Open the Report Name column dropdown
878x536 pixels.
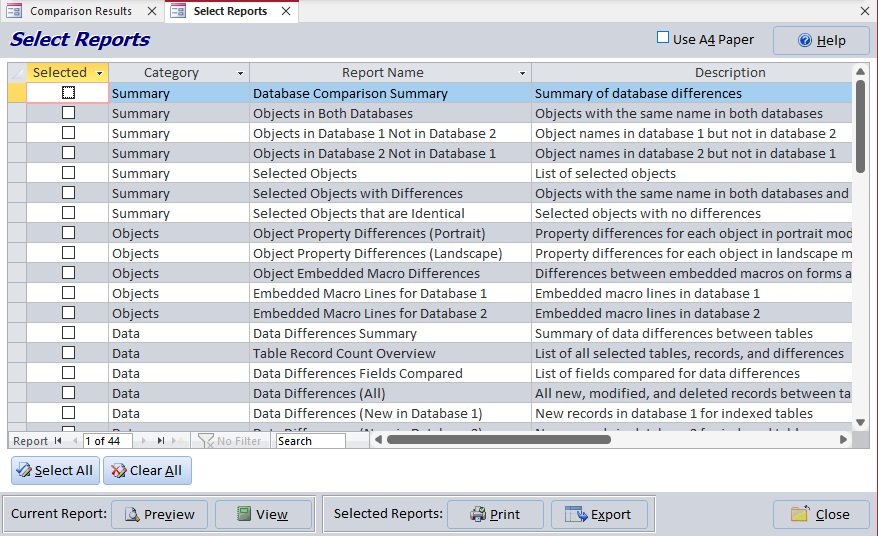pos(522,73)
